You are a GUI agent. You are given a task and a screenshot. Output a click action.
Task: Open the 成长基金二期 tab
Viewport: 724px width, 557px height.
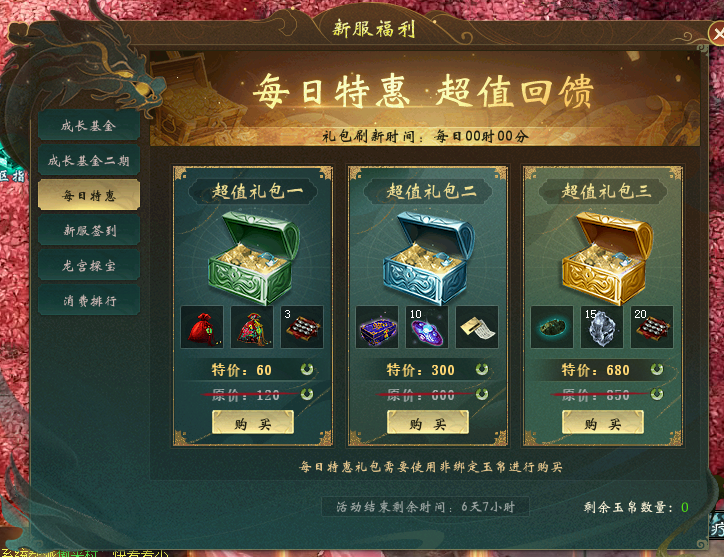tap(89, 161)
